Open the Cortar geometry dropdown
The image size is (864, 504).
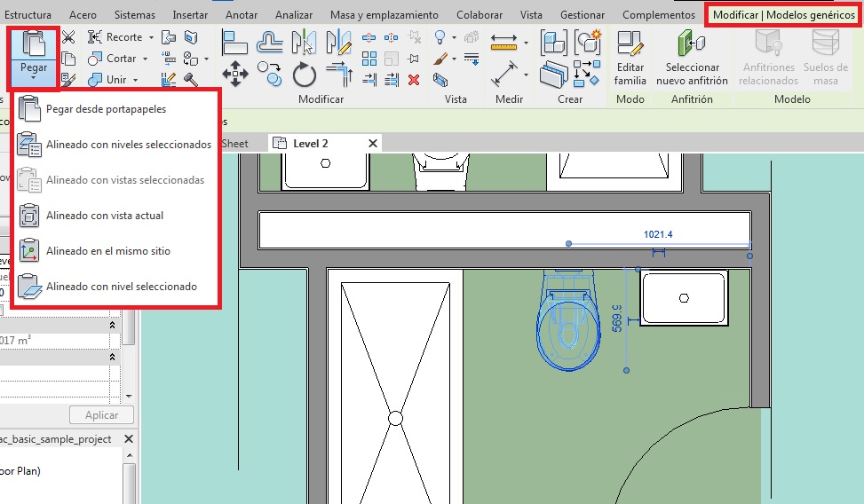pyautogui.click(x=146, y=59)
